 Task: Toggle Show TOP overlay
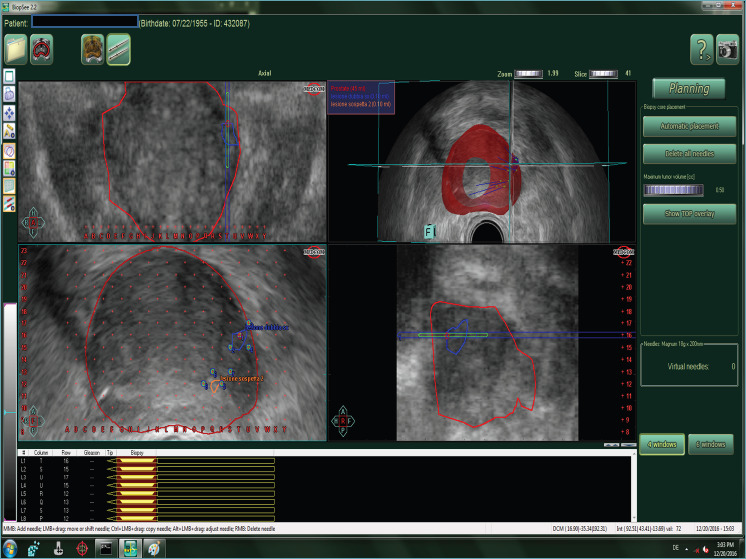(689, 214)
